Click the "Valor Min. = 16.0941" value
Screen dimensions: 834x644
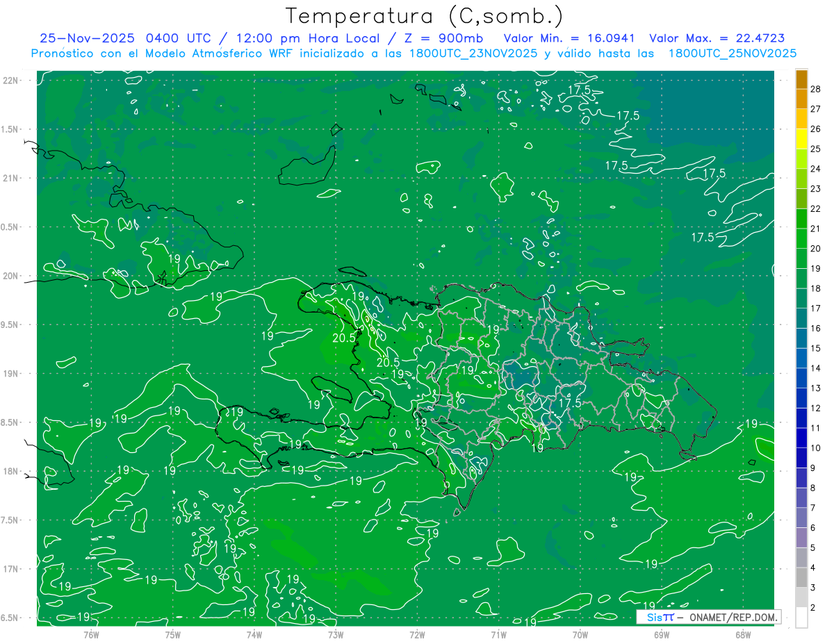click(570, 38)
